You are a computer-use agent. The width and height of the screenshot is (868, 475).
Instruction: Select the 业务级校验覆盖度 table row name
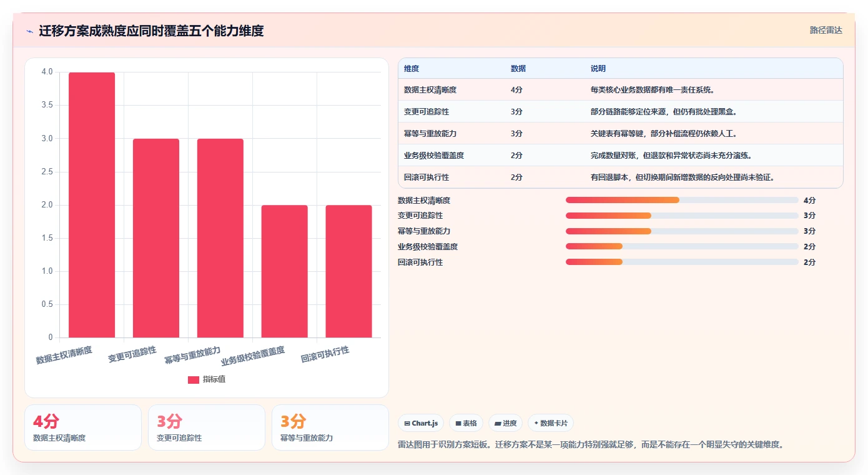click(434, 156)
